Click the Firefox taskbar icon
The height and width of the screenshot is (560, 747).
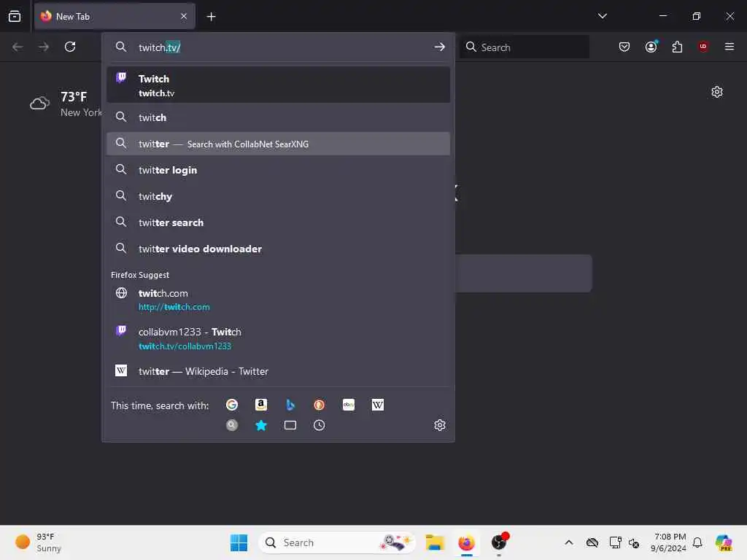(x=466, y=542)
